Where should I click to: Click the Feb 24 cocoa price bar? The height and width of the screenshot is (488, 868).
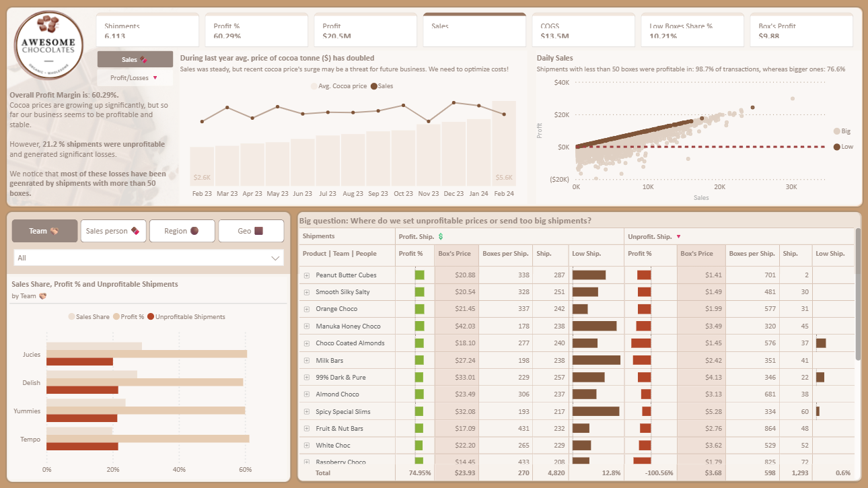coord(503,143)
